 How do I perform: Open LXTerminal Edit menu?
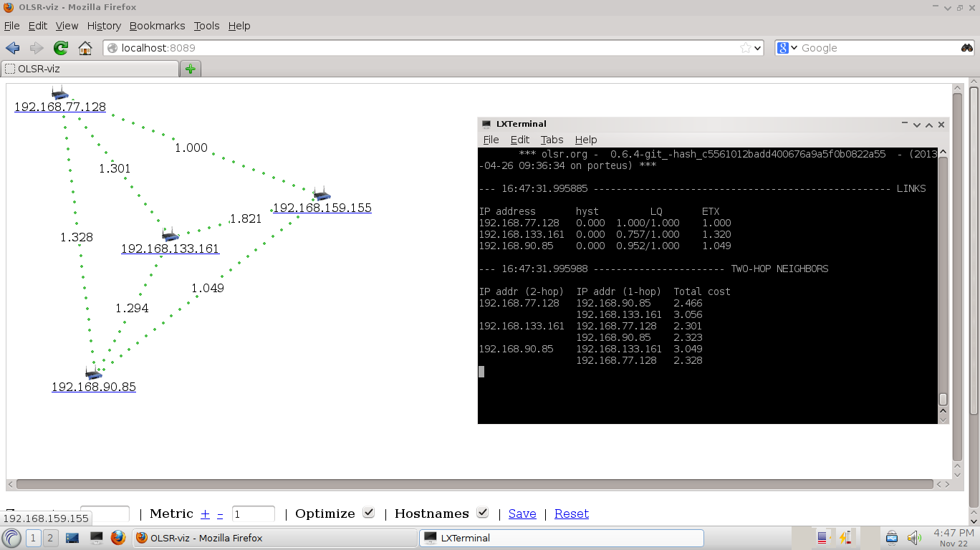point(519,140)
